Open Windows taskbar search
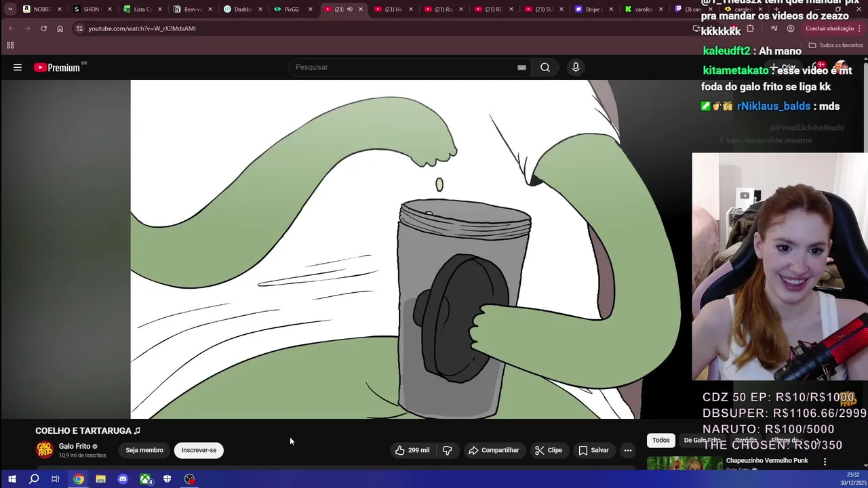The image size is (868, 488). point(34,479)
